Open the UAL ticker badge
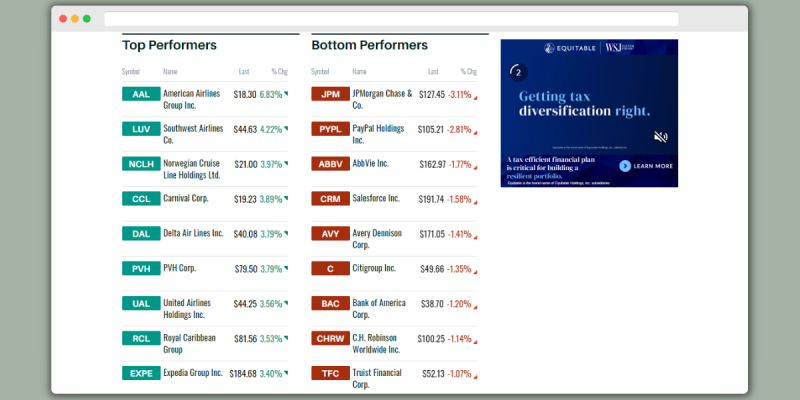 point(141,303)
